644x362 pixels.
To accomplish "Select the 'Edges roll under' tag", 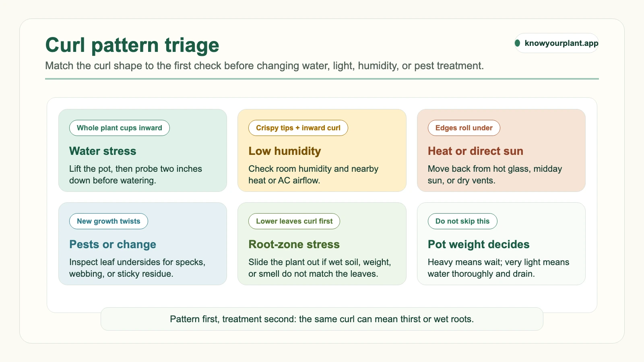I will point(464,128).
